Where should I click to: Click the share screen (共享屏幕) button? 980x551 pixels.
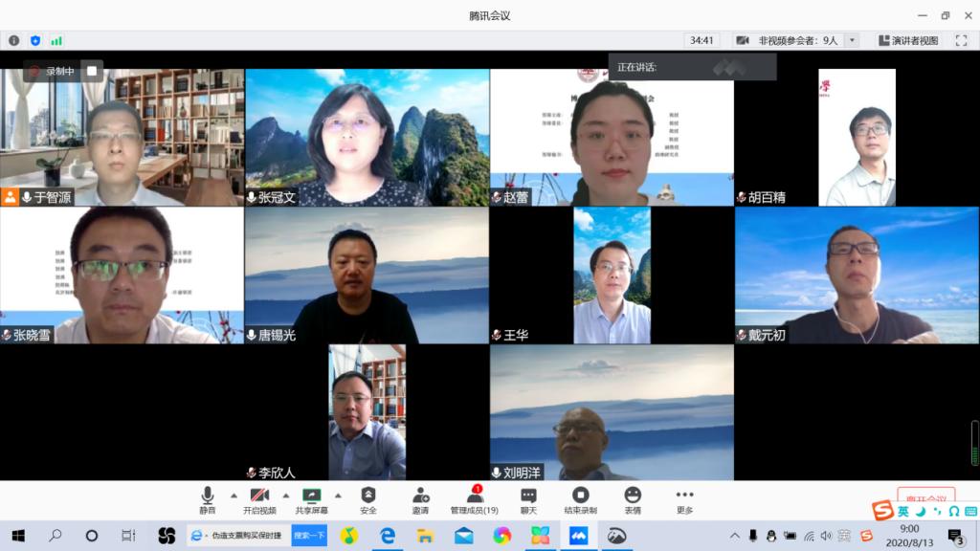pos(311,496)
